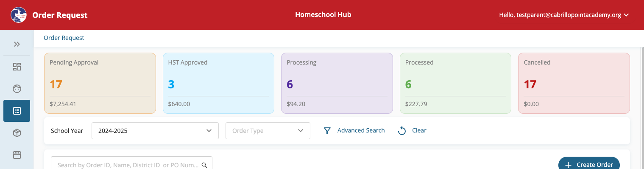Viewport: 644px width, 169px height.
Task: Select the HST Approved status card
Action: click(x=218, y=83)
